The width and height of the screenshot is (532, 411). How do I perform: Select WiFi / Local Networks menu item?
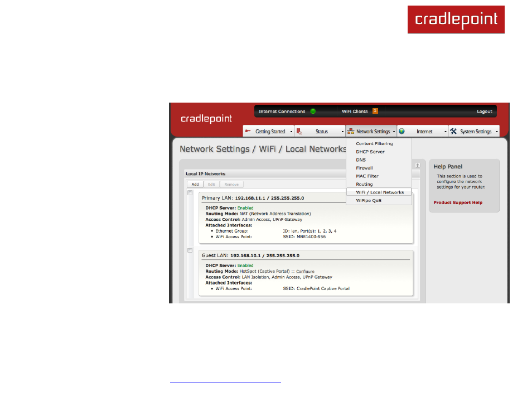(x=379, y=192)
